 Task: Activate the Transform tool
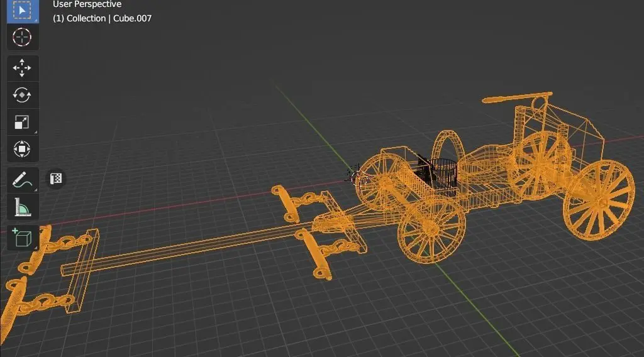tap(23, 149)
